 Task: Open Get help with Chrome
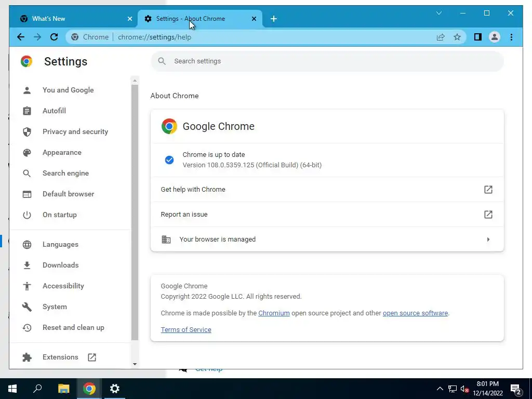(x=327, y=189)
